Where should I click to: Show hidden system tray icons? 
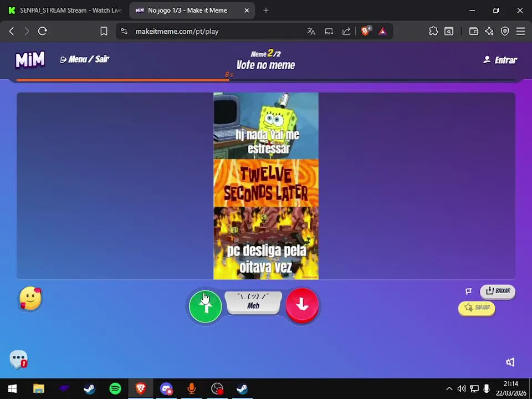pos(449,389)
